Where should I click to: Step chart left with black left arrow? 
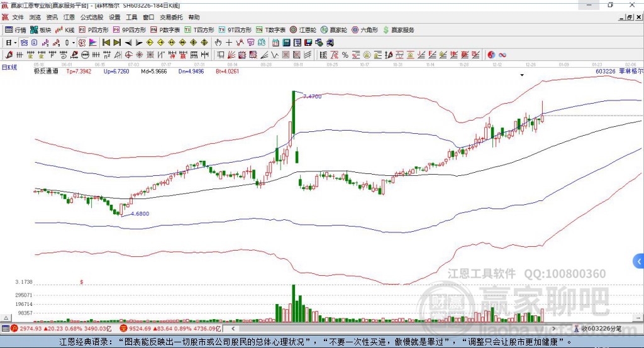(128, 43)
